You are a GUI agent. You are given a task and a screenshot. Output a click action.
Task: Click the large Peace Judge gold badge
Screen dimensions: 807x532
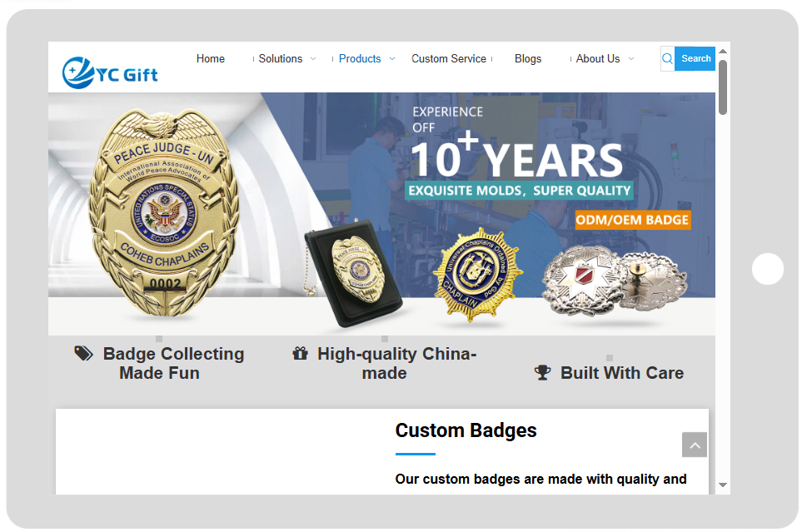164,212
